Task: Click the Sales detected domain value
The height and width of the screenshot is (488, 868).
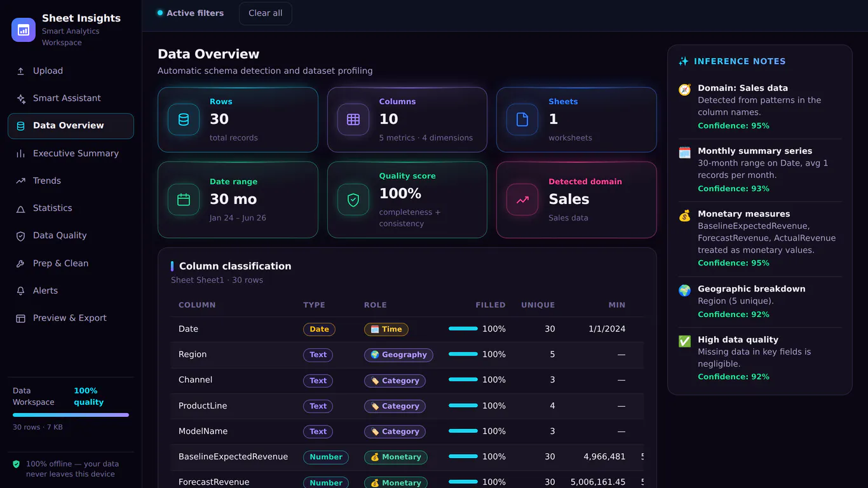Action: point(569,200)
